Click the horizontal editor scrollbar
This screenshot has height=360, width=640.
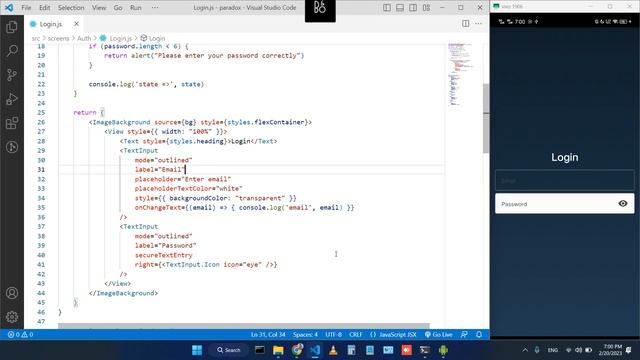pyautogui.click(x=243, y=326)
